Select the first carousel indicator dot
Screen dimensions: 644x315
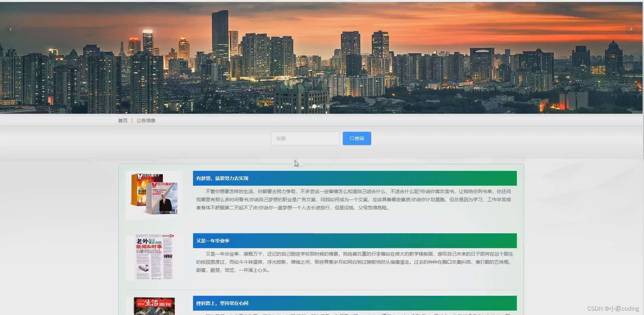(314, 106)
